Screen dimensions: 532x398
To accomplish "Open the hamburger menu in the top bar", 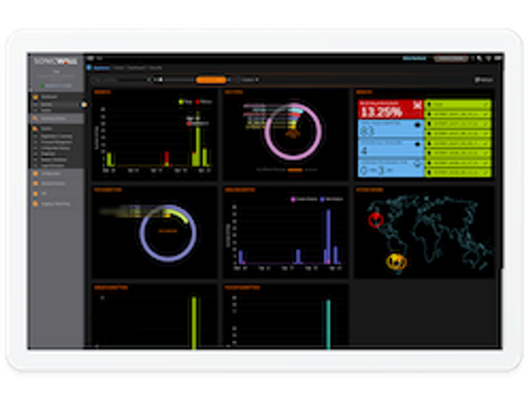I will tap(90, 59).
